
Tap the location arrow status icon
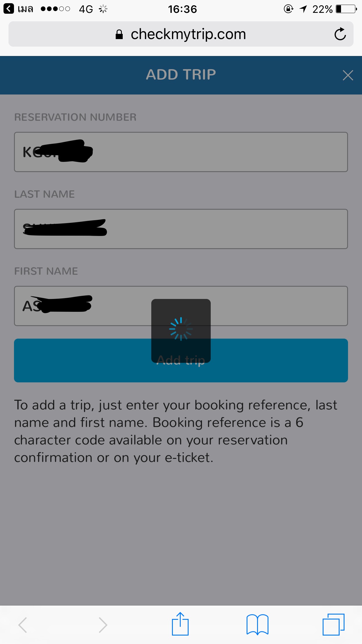pyautogui.click(x=303, y=9)
